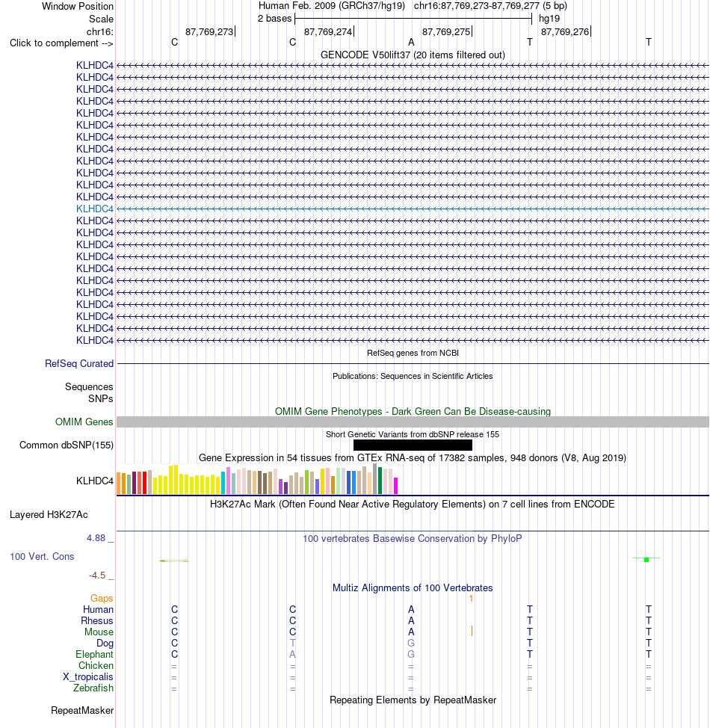Click the orange "1" gap count marker
This screenshot has width=710, height=728.
471,599
